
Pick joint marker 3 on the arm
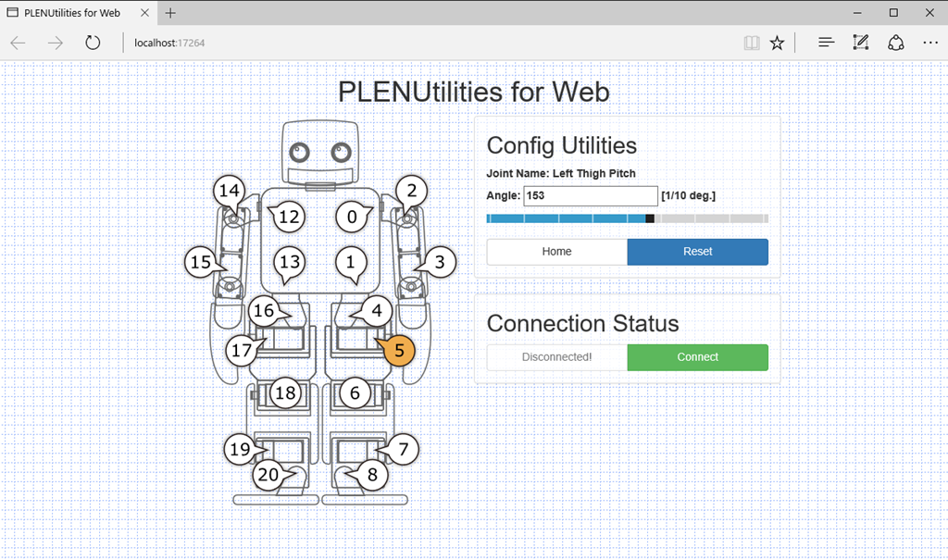pyautogui.click(x=440, y=262)
